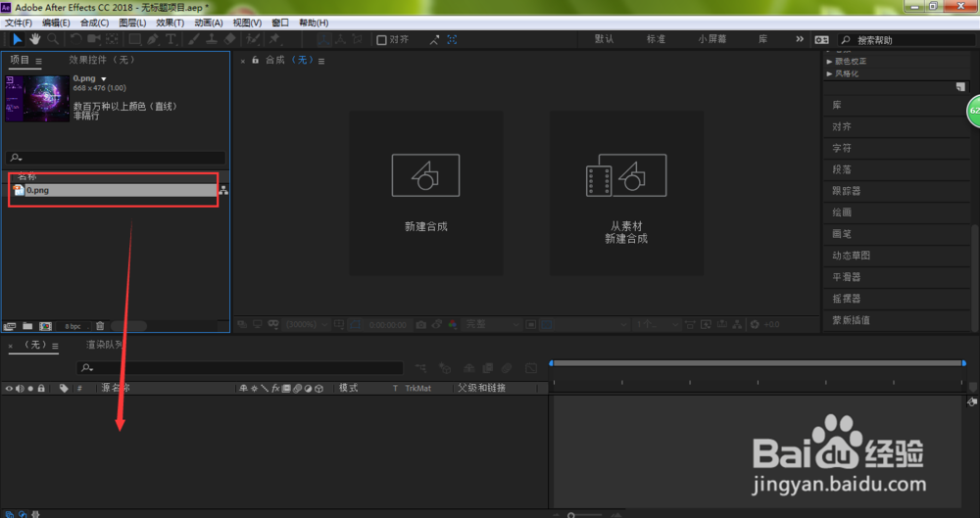Image resolution: width=980 pixels, height=518 pixels.
Task: Select the Clone Stamp tool
Action: tap(212, 39)
